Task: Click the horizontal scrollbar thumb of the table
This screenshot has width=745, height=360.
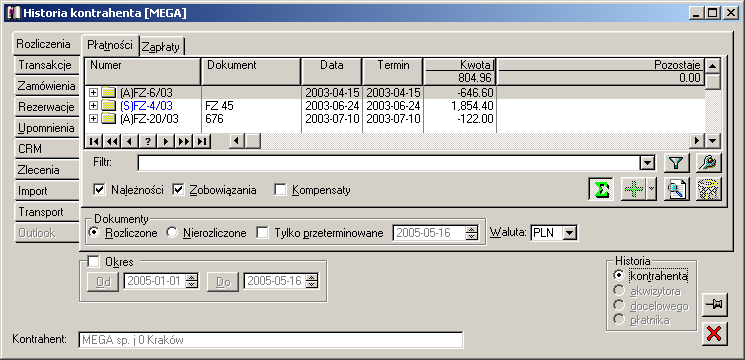Action: click(252, 141)
